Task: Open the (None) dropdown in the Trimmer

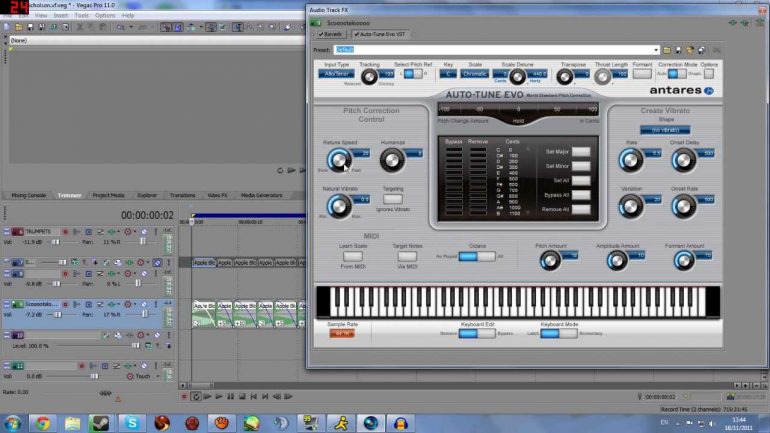Action: 156,40
